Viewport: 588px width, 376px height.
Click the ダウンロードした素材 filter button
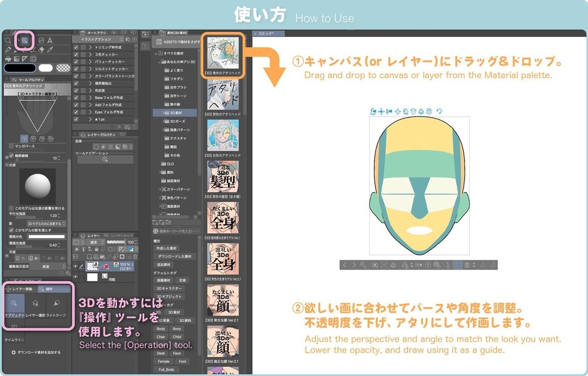coord(175,256)
